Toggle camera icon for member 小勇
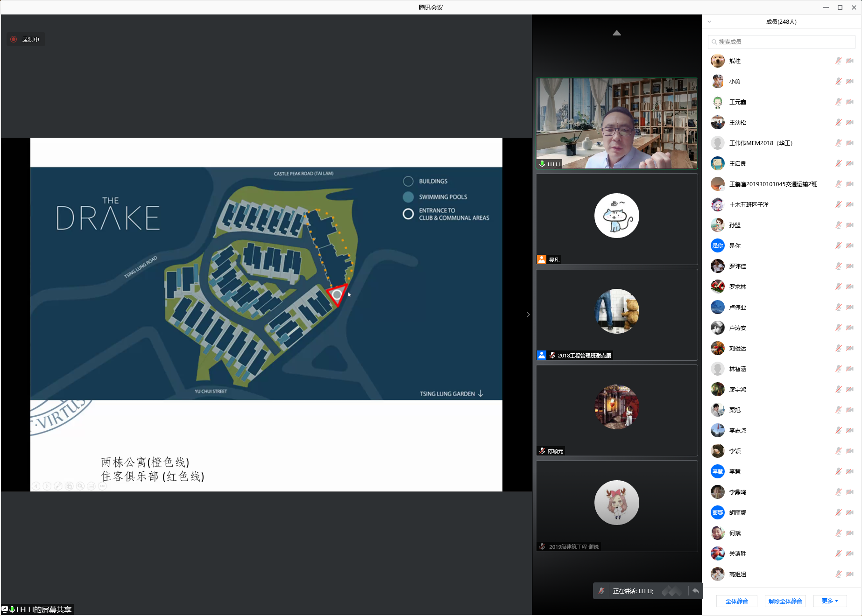 coord(850,81)
